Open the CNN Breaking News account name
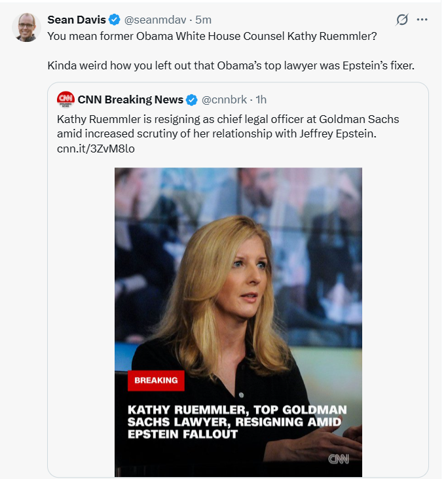The width and height of the screenshot is (448, 479). click(x=129, y=99)
